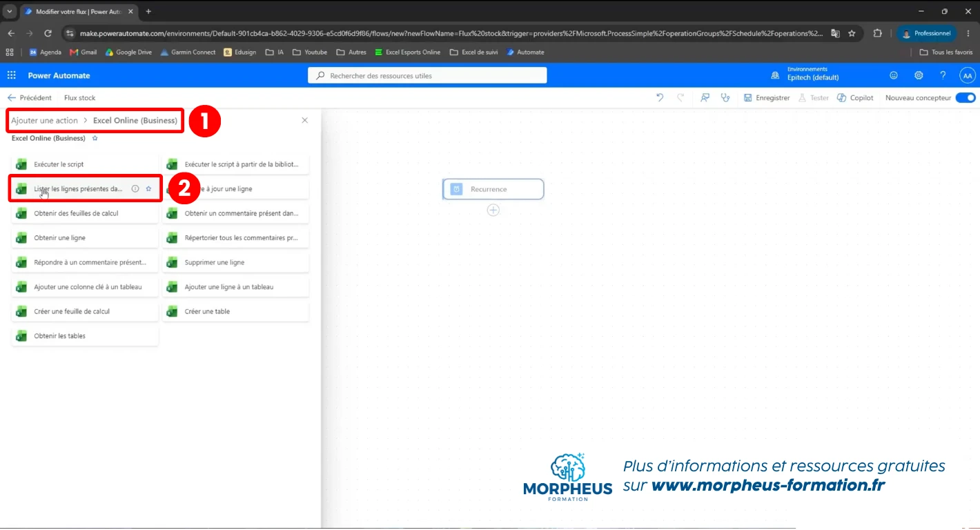Viewport: 980px width, 530px height.
Task: Expand the IA bookmarks folder
Action: 273,52
